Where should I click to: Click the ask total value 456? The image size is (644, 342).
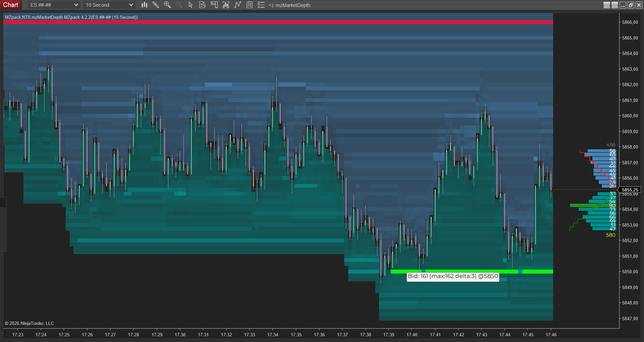tap(611, 145)
